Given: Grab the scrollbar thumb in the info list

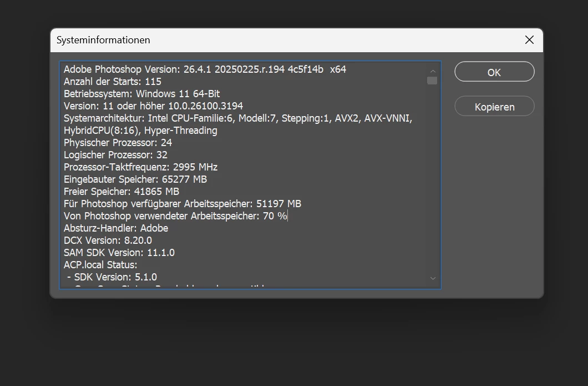Looking at the screenshot, I should [x=432, y=81].
